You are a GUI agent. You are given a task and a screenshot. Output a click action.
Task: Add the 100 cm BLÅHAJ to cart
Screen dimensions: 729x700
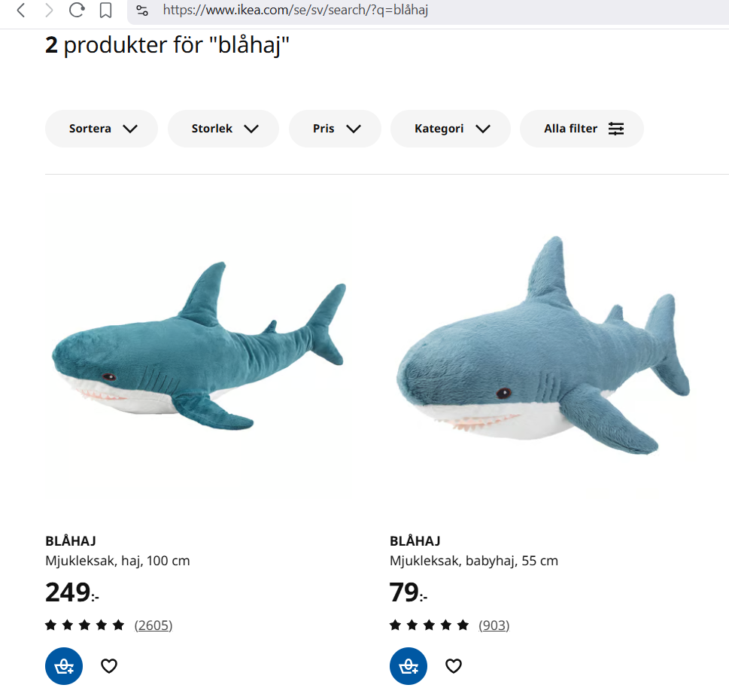tap(64, 666)
